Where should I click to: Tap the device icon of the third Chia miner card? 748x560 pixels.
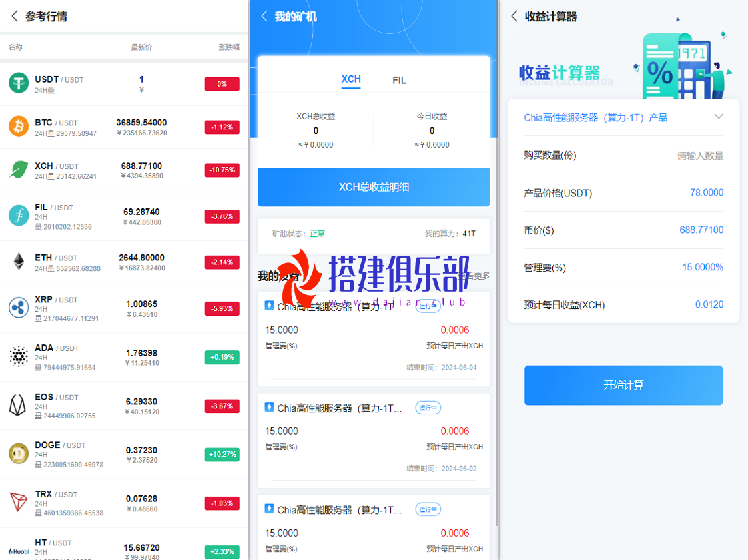270,509
